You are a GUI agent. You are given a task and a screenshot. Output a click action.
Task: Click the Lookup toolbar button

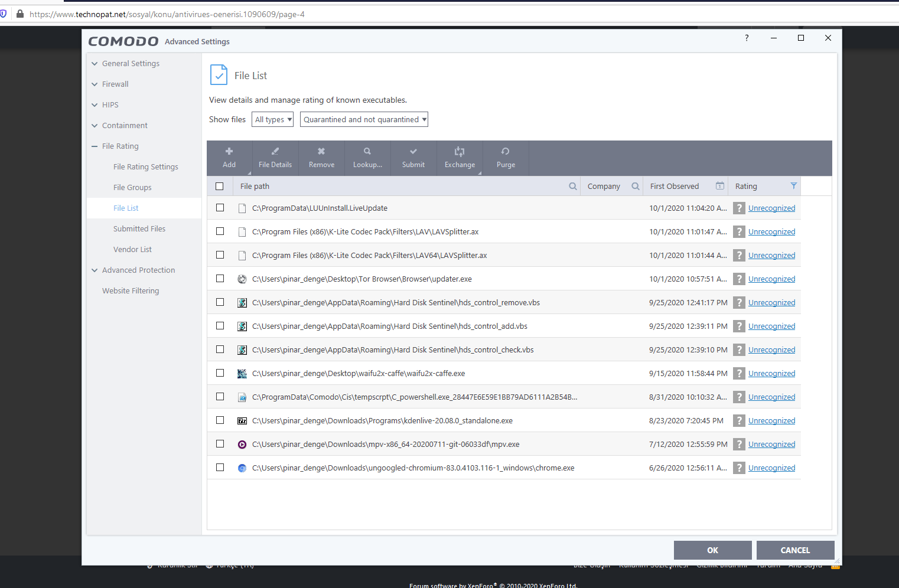coord(367,158)
